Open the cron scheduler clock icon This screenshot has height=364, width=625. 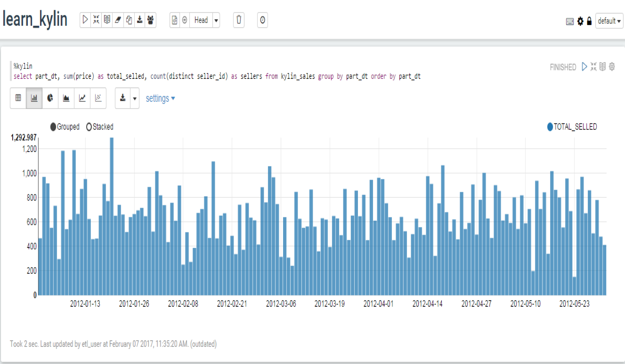click(x=263, y=20)
